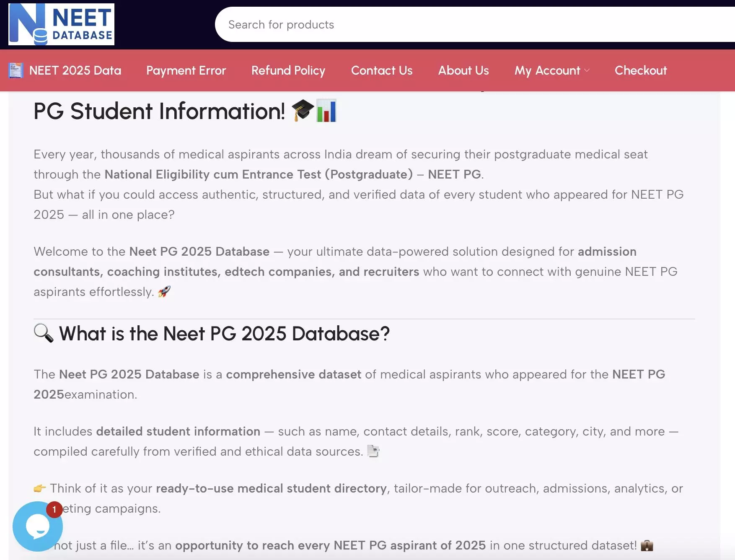Click the briefcase emoji after 'structured dataset'
This screenshot has height=560, width=735.
[647, 545]
